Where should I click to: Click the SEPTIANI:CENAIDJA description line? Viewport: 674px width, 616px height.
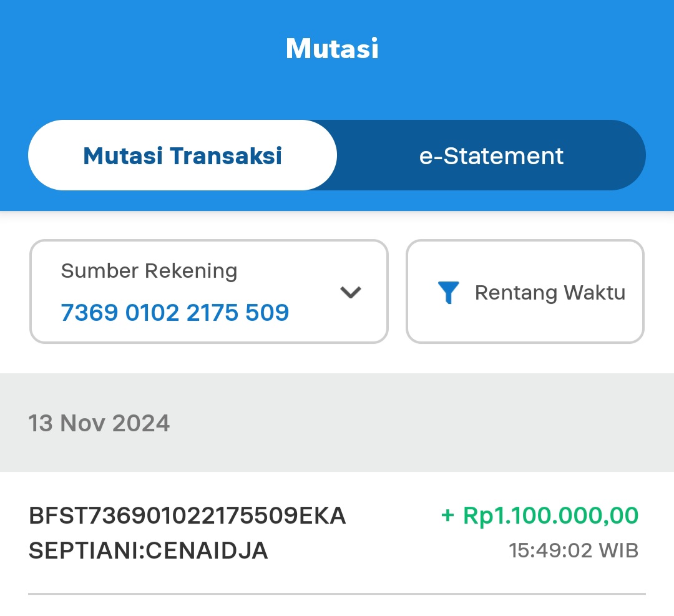[x=149, y=550]
